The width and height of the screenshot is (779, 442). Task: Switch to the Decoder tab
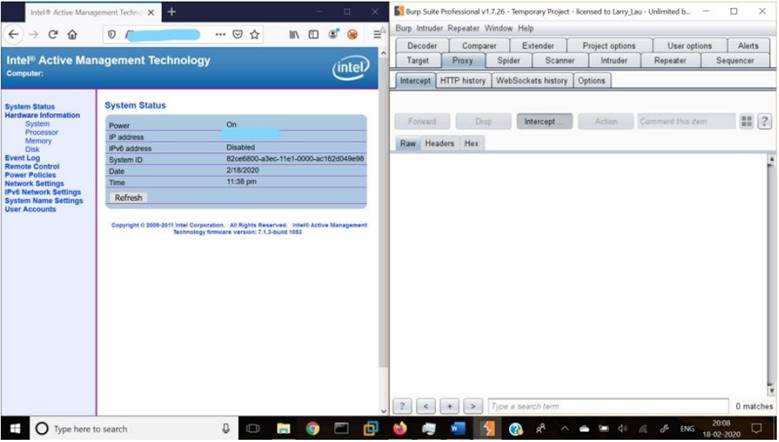coord(422,46)
